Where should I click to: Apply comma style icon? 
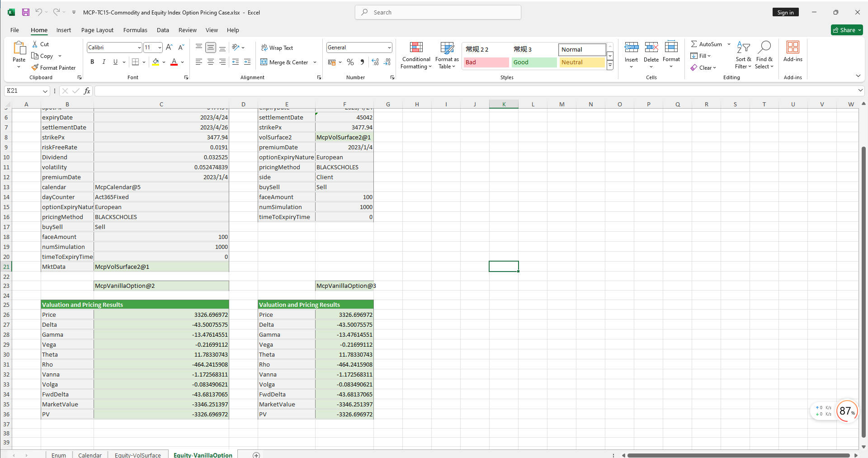tap(362, 62)
